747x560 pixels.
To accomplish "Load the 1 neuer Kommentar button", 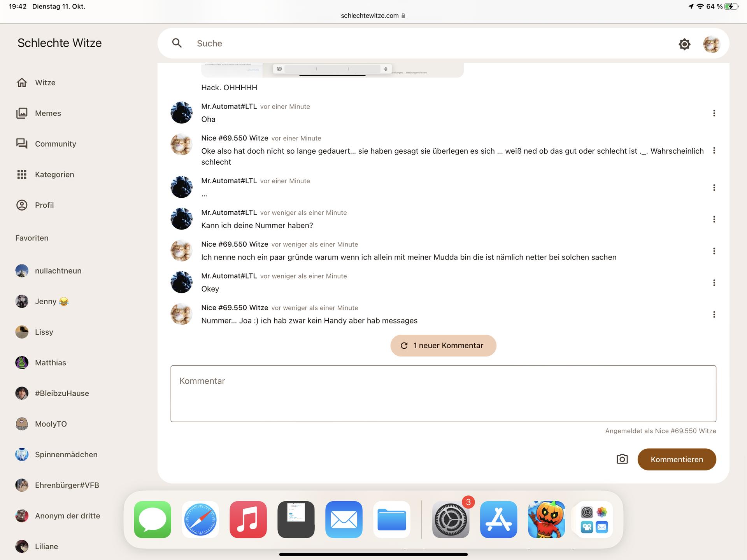I will click(x=443, y=346).
